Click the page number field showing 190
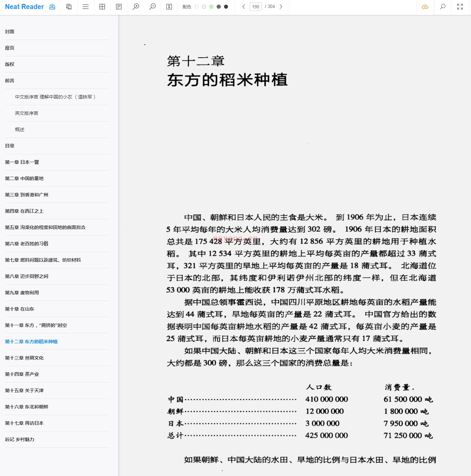This screenshot has width=471, height=476. click(256, 7)
